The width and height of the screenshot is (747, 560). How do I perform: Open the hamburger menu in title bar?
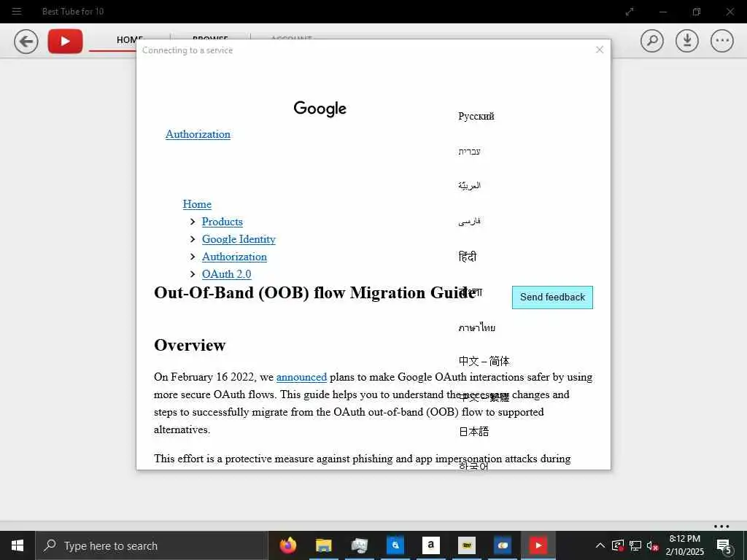pyautogui.click(x=17, y=11)
